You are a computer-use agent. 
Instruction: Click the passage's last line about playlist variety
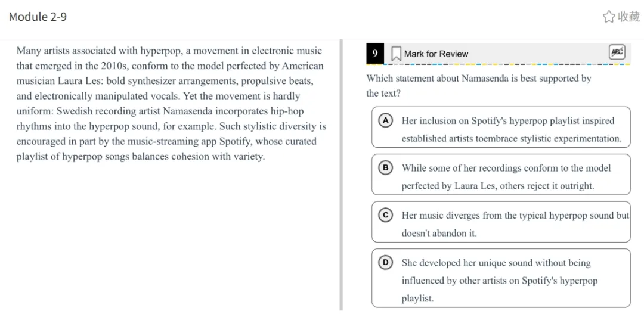(x=140, y=157)
